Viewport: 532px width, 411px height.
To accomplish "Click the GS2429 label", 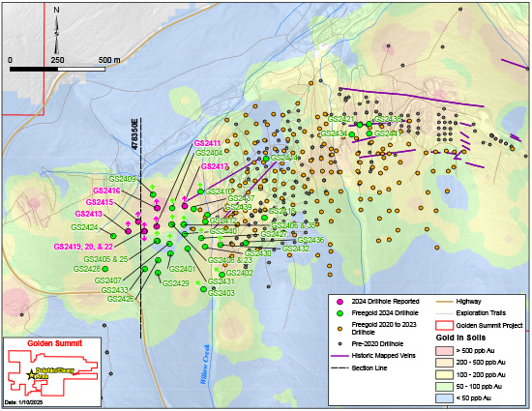I will pos(176,283).
